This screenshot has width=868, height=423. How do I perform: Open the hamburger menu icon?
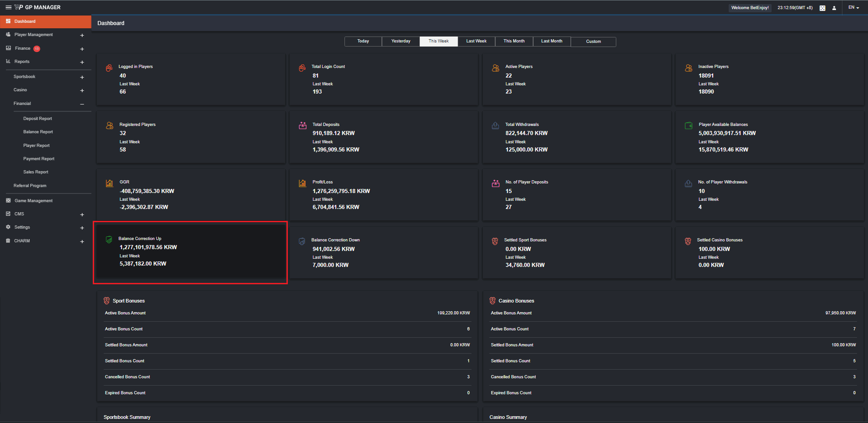(x=8, y=7)
